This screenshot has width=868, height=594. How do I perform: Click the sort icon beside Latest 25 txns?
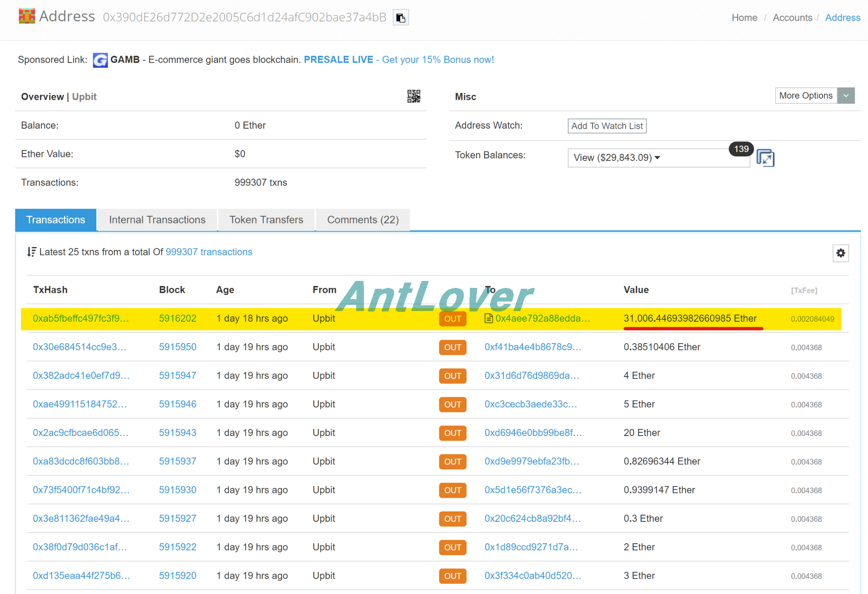[x=31, y=252]
